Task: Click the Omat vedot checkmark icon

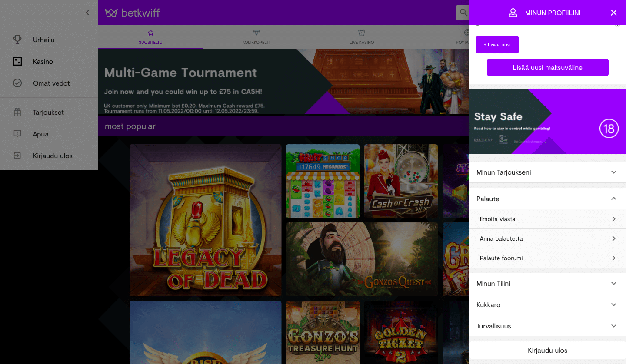Action: coord(17,83)
